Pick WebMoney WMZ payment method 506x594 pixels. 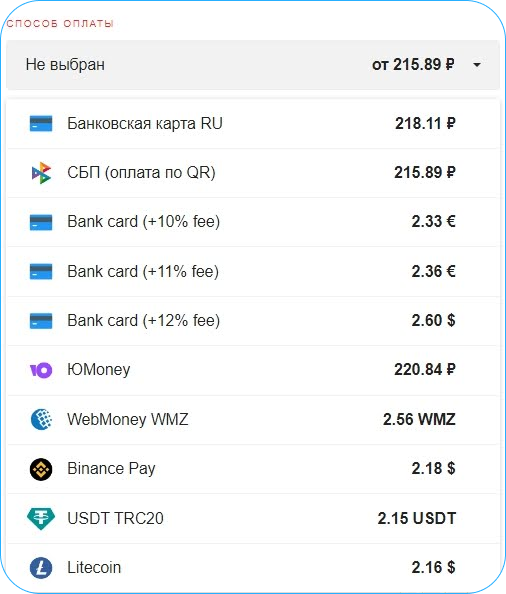point(253,419)
